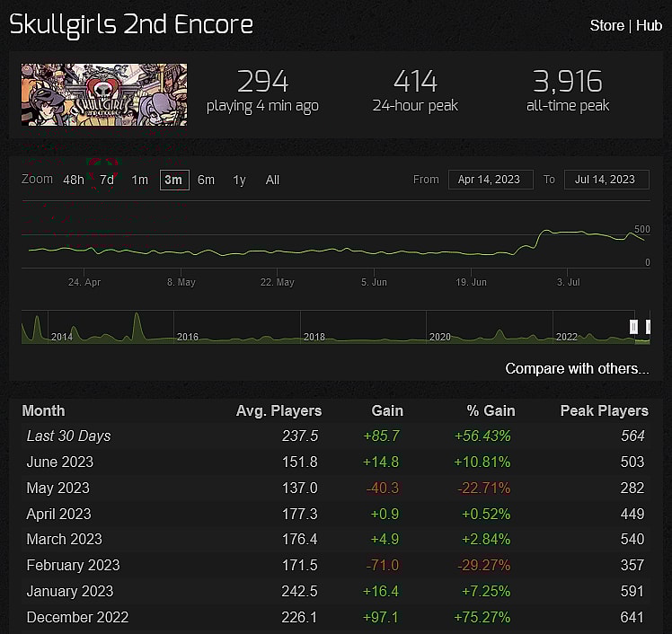Click the -29.27% gain for February
This screenshot has width=672, height=634.
(x=484, y=566)
